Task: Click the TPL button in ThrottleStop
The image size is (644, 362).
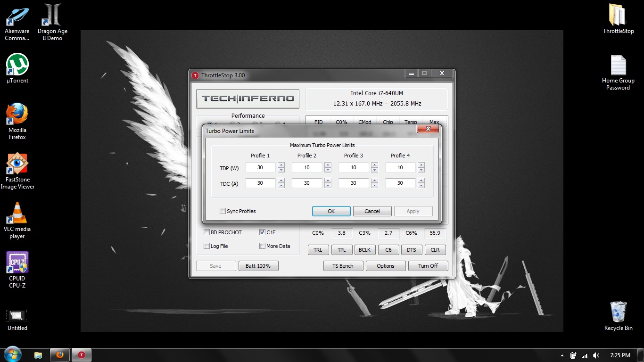Action: pyautogui.click(x=342, y=250)
